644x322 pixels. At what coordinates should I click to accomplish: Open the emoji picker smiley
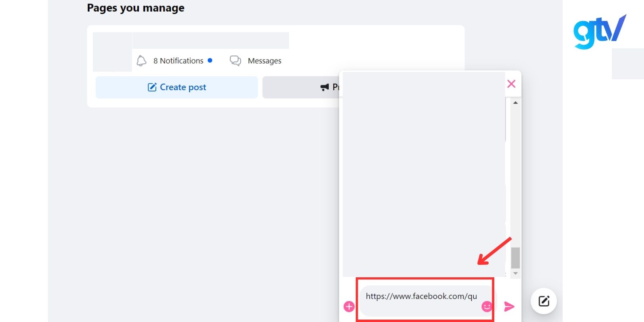(x=487, y=307)
